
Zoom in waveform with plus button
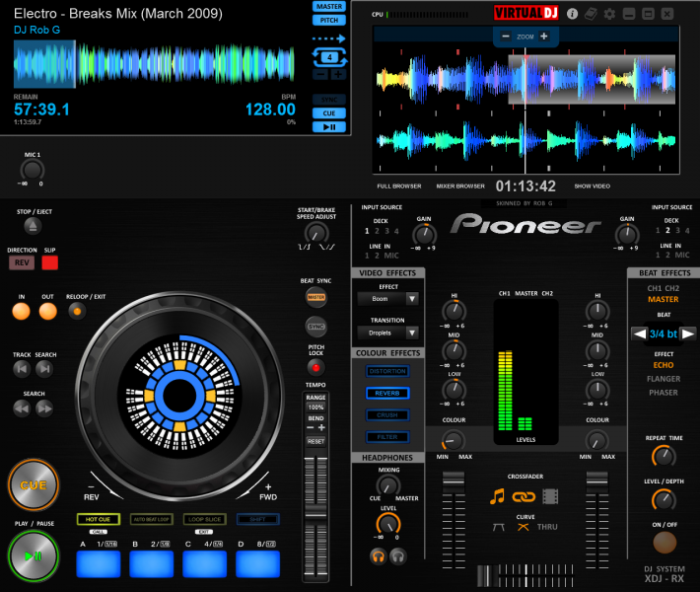(544, 37)
